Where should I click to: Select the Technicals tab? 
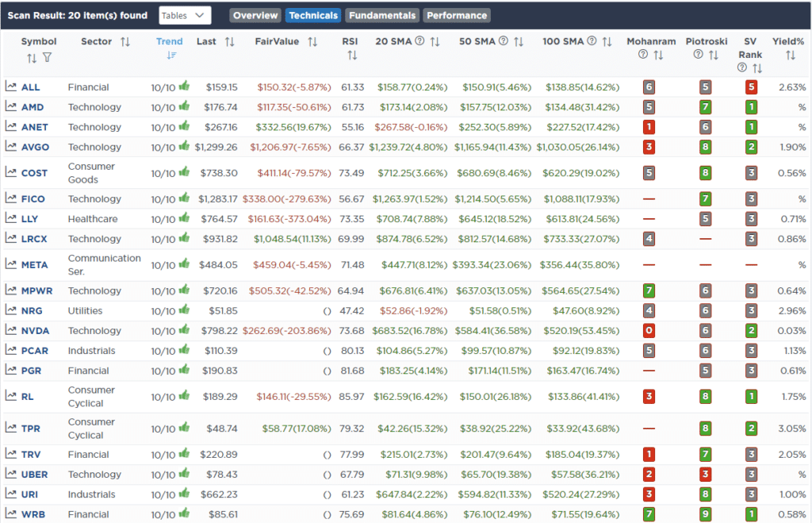[x=313, y=16]
